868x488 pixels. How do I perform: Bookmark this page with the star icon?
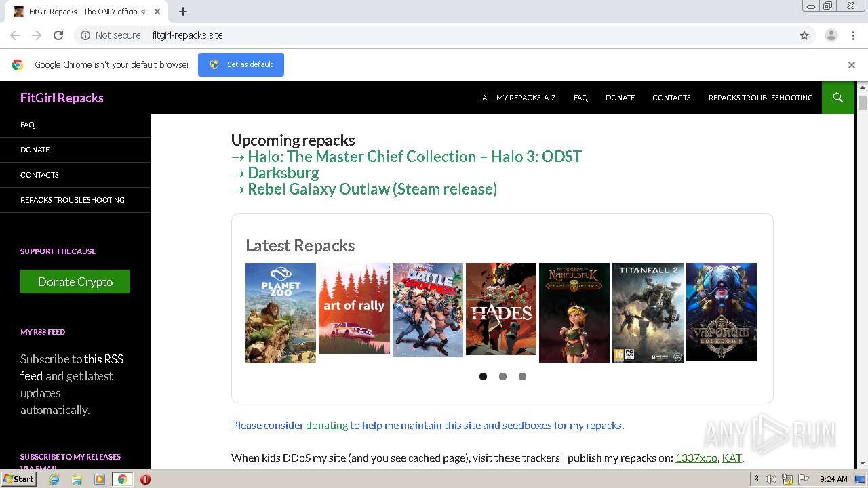coord(804,35)
